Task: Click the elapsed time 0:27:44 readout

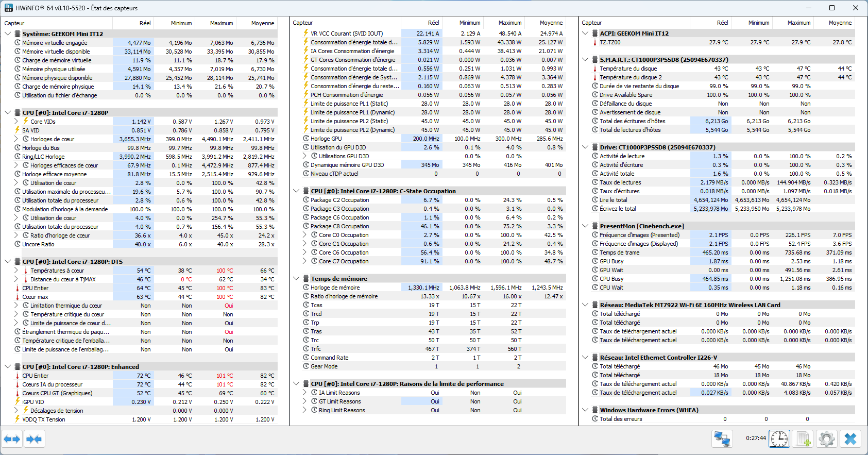Action: (x=756, y=439)
